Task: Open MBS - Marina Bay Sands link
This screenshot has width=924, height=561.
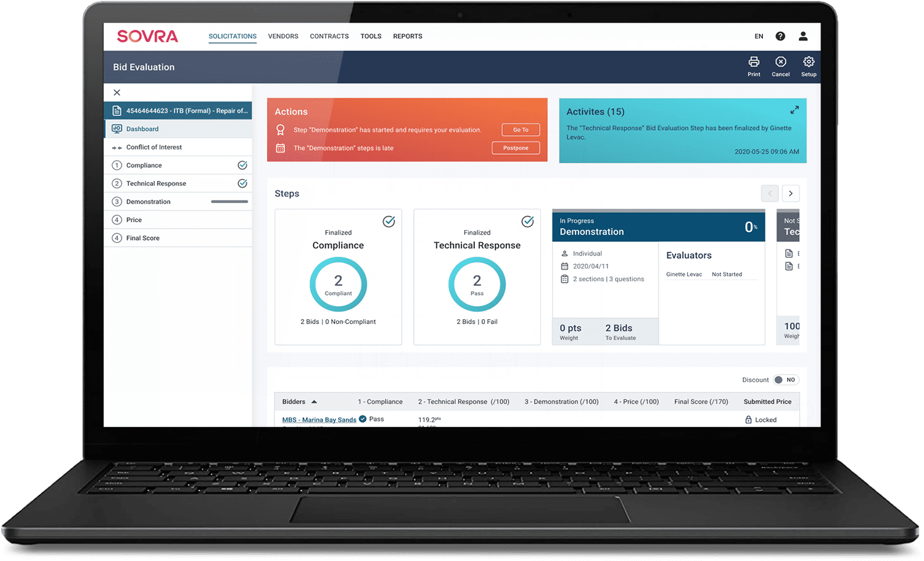Action: [x=319, y=420]
